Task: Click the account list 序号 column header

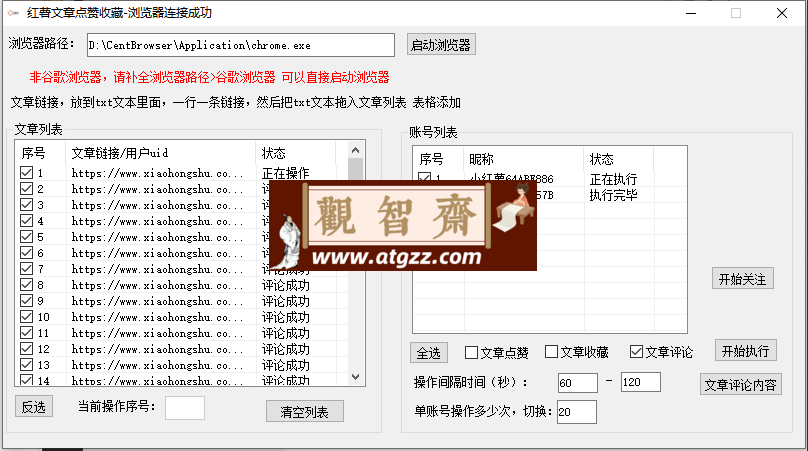Action: (439, 159)
